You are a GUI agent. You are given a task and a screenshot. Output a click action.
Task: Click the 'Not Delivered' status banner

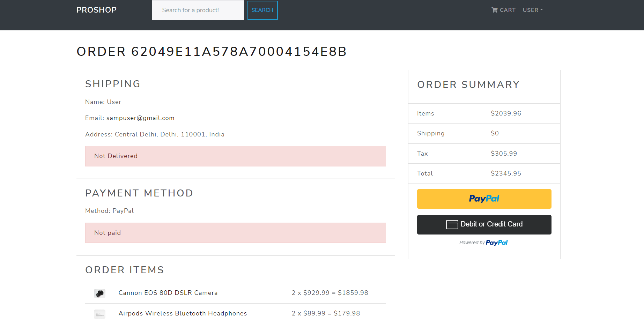235,156
